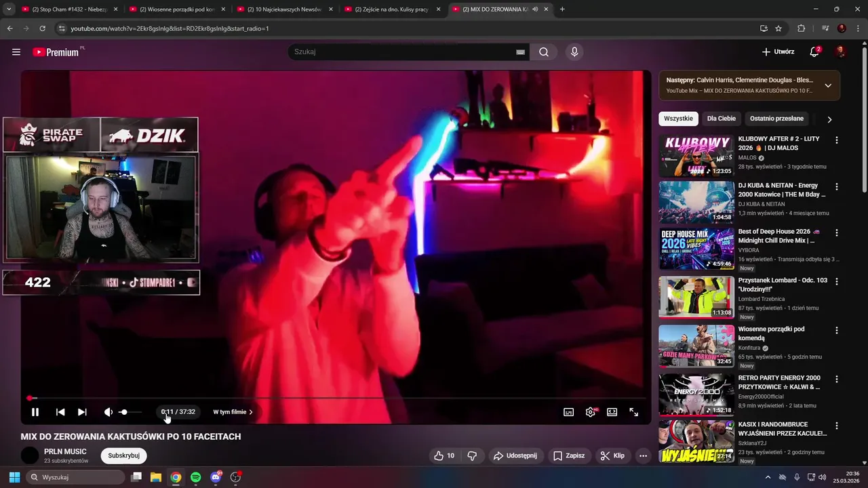Switch to 'Zejście na dno' browser tab
The width and height of the screenshot is (868, 488).
393,9
